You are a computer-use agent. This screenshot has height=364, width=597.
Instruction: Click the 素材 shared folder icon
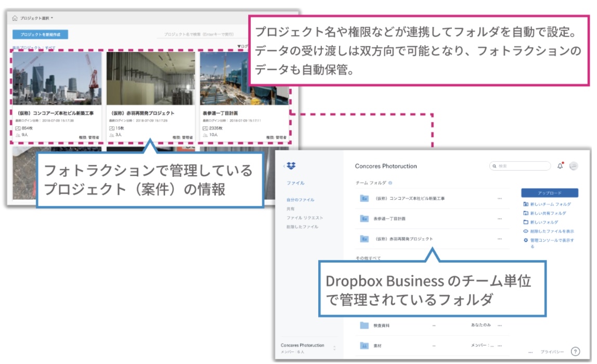coord(365,346)
